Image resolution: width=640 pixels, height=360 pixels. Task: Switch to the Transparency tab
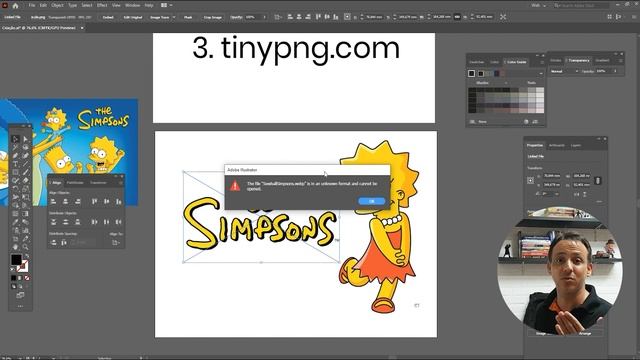(x=578, y=60)
